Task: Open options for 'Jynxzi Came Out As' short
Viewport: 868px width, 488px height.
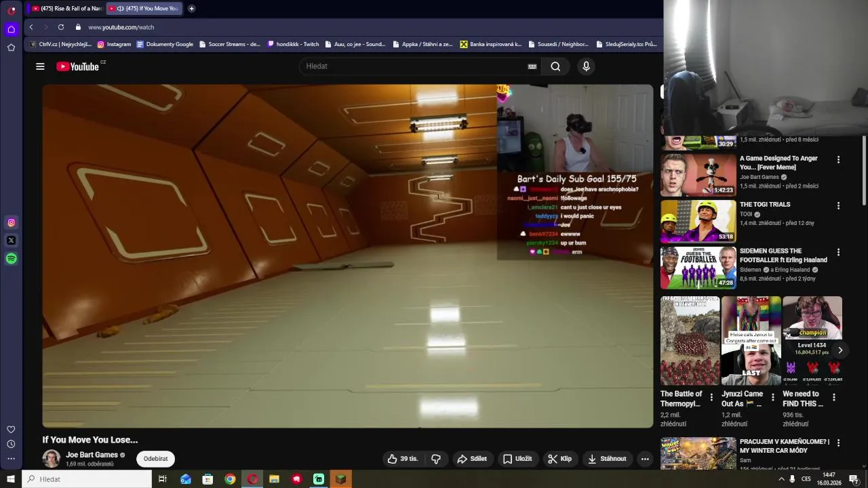Action: click(772, 397)
